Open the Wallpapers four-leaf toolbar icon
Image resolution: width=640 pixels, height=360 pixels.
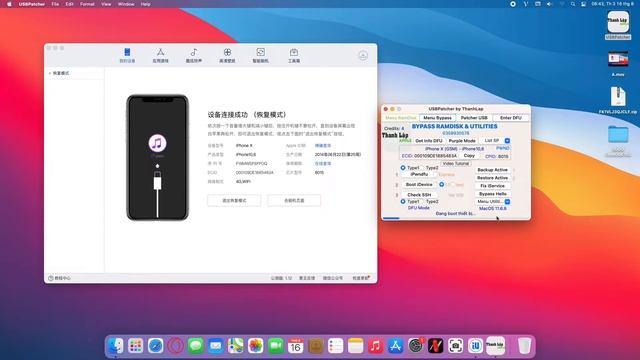[227, 55]
